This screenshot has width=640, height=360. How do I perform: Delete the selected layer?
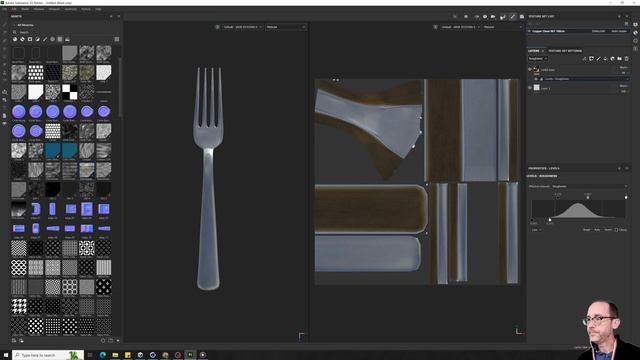pyautogui.click(x=627, y=59)
